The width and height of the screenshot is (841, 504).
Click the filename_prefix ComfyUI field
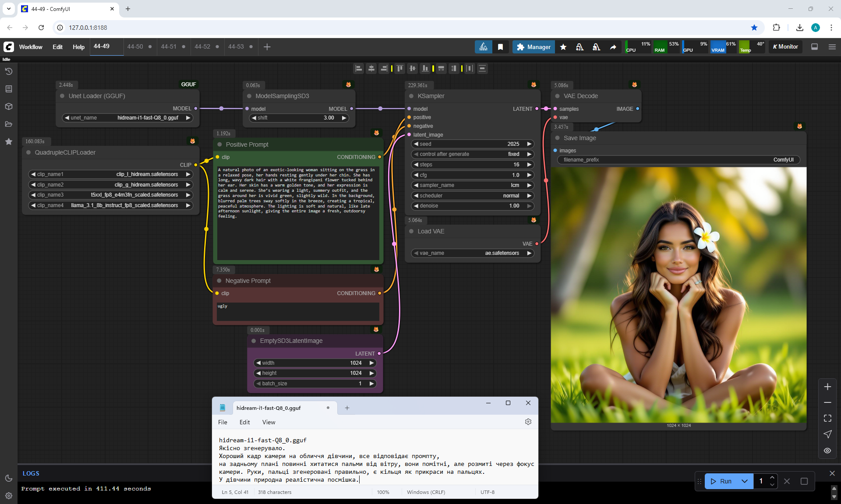(678, 160)
